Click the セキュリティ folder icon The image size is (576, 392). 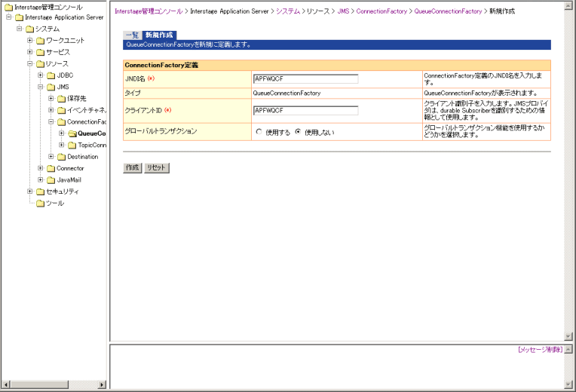click(41, 191)
